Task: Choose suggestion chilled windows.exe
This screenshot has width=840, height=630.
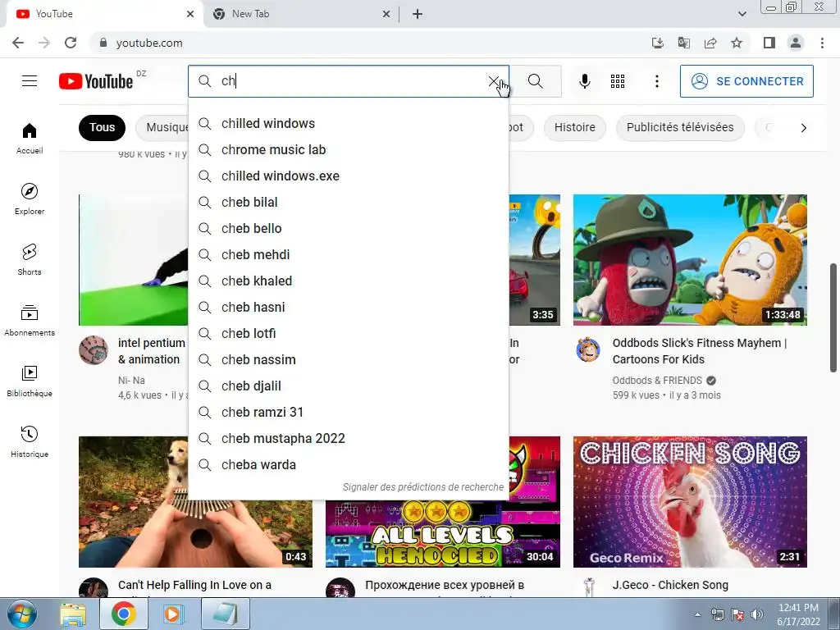Action: (x=348, y=176)
